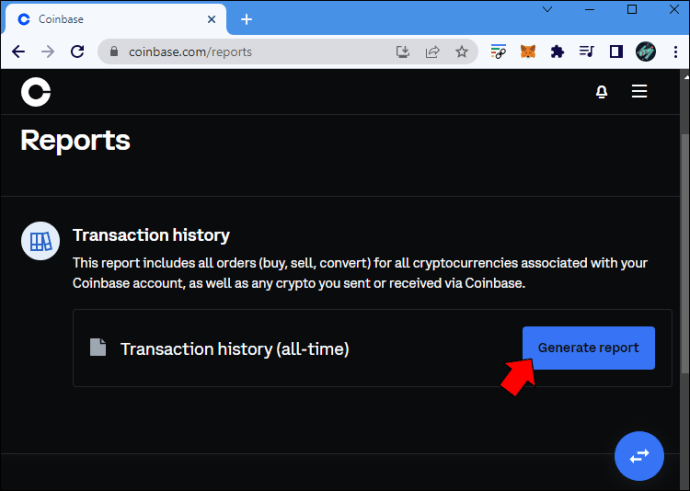Toggle the browser side panel
The width and height of the screenshot is (690, 491).
pos(616,51)
